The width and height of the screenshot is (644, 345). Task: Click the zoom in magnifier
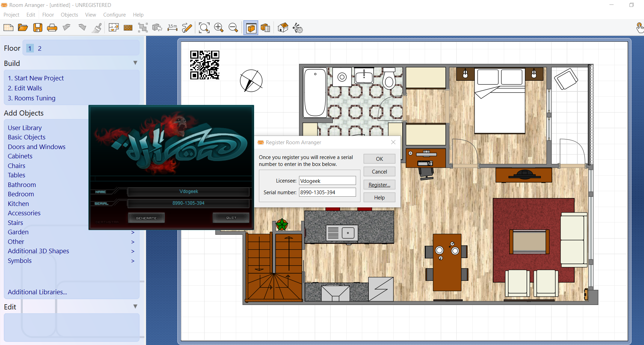click(x=219, y=28)
